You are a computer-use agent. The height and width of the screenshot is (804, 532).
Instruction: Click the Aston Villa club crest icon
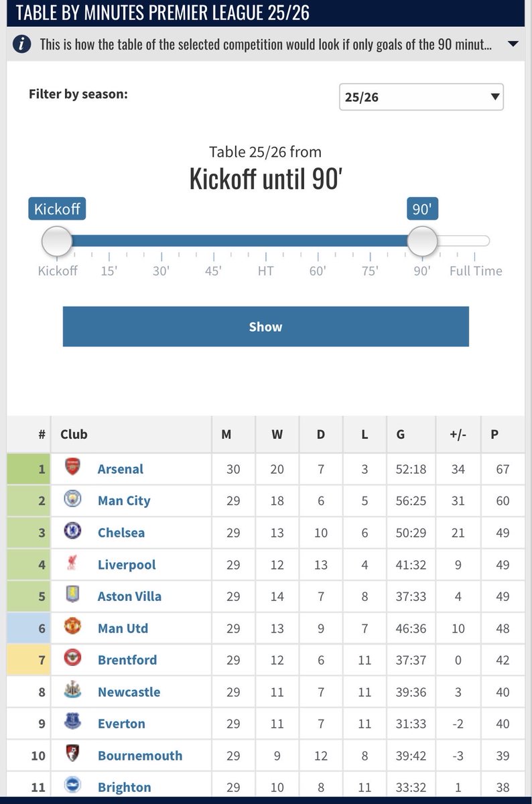coord(72,596)
